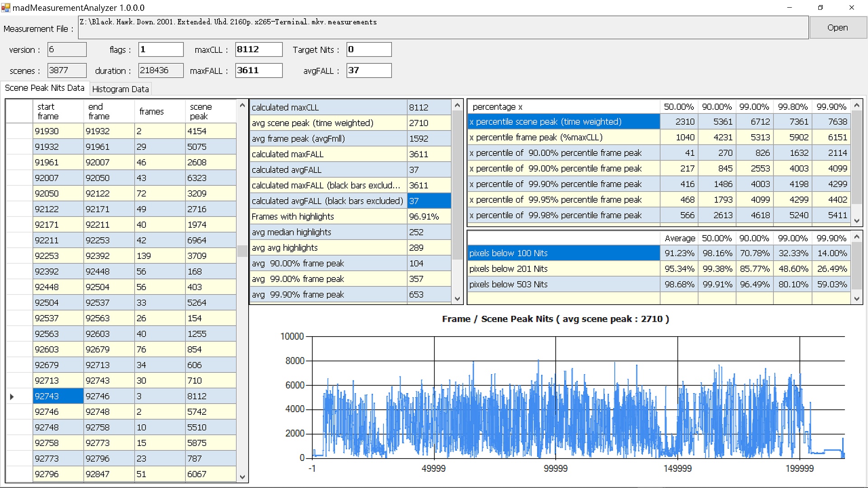The height and width of the screenshot is (488, 868).
Task: Click the Target Nits input field
Action: [x=369, y=49]
